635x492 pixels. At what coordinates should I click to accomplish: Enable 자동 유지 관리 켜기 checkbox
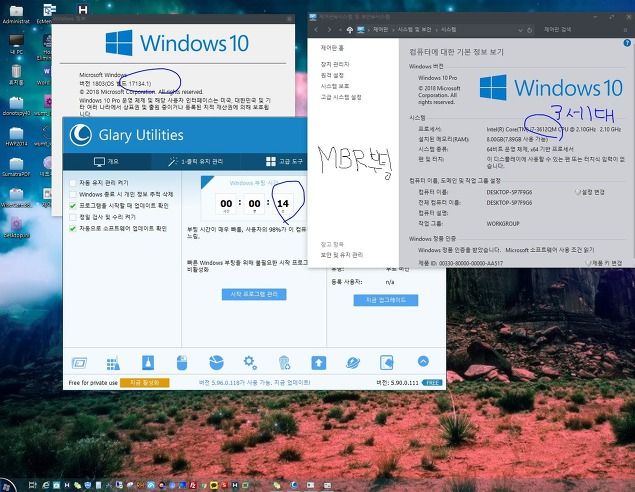tap(73, 183)
